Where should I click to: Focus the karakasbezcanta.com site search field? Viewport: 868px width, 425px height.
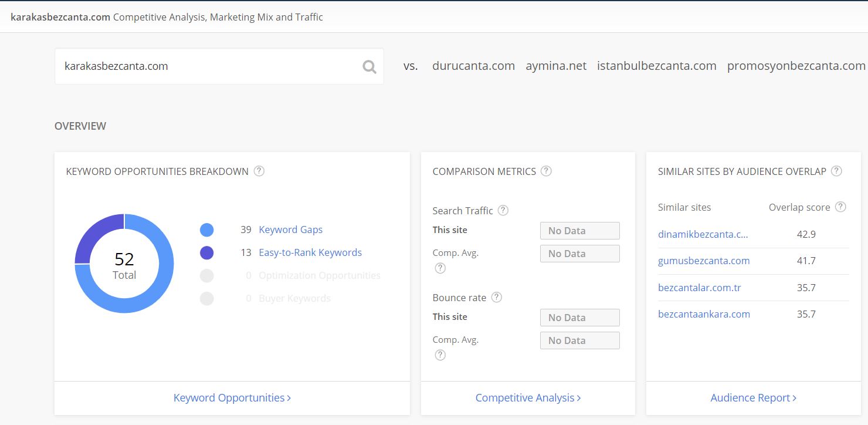pyautogui.click(x=219, y=66)
